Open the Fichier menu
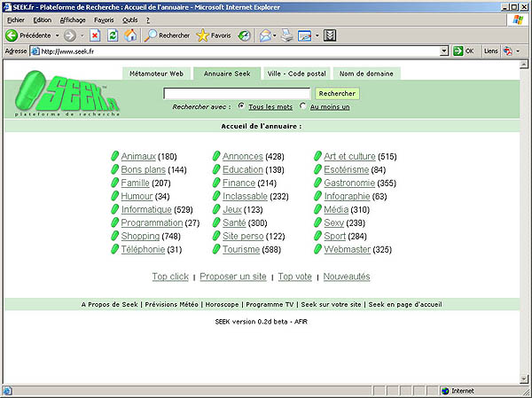 16,20
